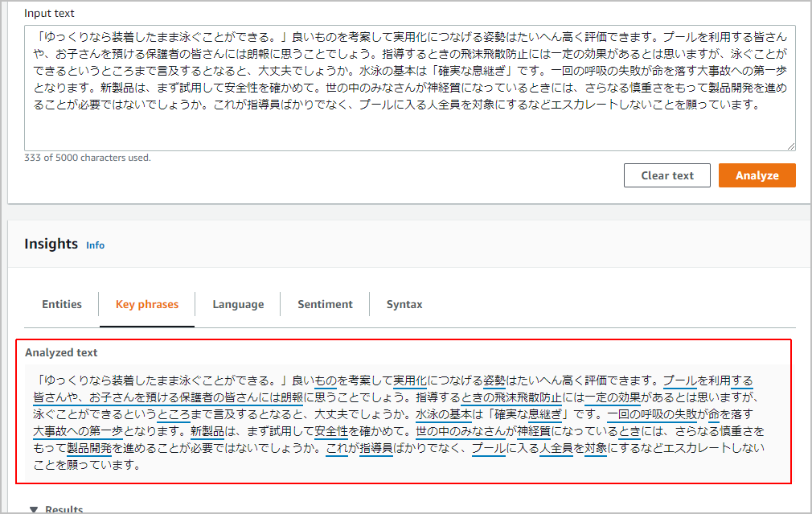The height and width of the screenshot is (514, 812).
Task: Click the underlined key phrase '指導員'
Action: click(376, 448)
